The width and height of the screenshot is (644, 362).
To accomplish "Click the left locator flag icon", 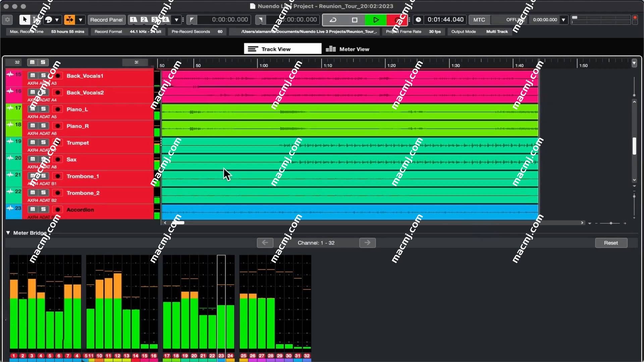I will (192, 20).
